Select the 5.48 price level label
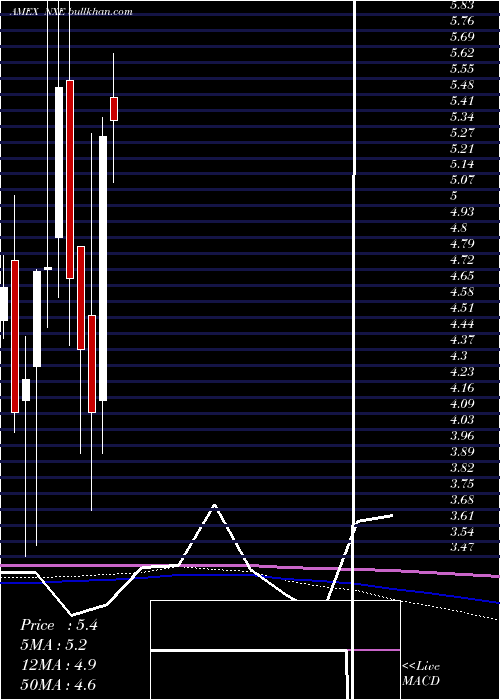 [462, 85]
